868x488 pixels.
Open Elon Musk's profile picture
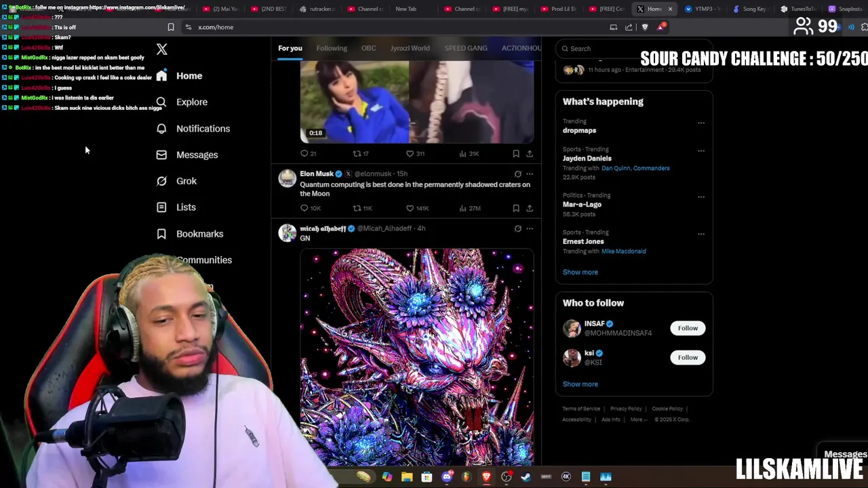[x=288, y=178]
